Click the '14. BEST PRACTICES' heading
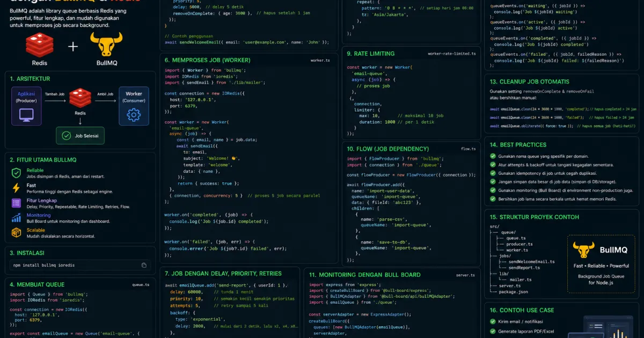The width and height of the screenshot is (644, 338). pyautogui.click(x=518, y=145)
